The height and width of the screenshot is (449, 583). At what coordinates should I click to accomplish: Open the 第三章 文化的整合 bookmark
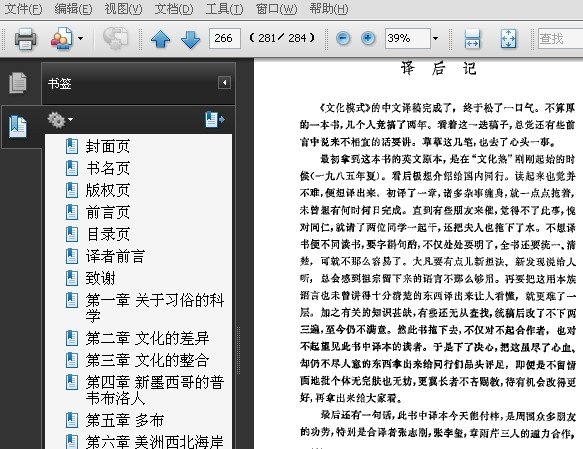tap(147, 360)
